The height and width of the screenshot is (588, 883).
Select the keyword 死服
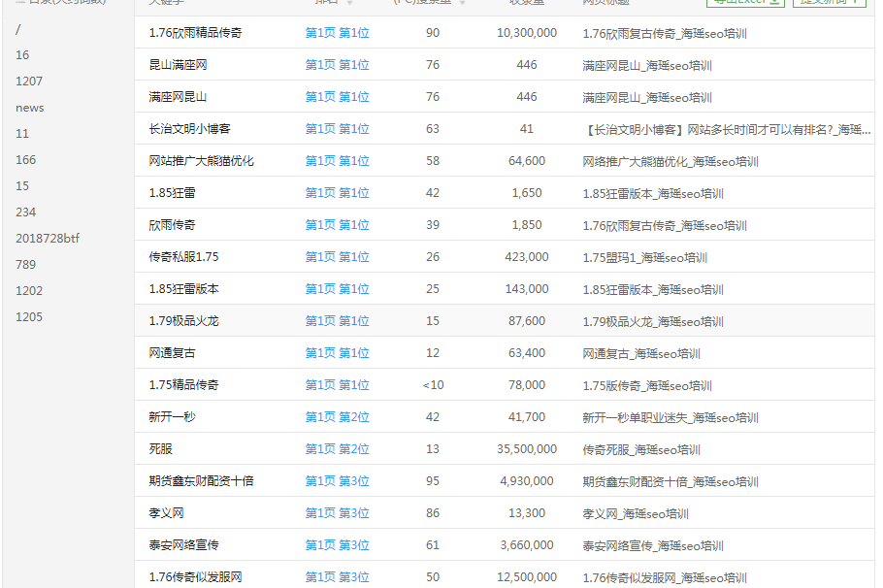pos(160,449)
